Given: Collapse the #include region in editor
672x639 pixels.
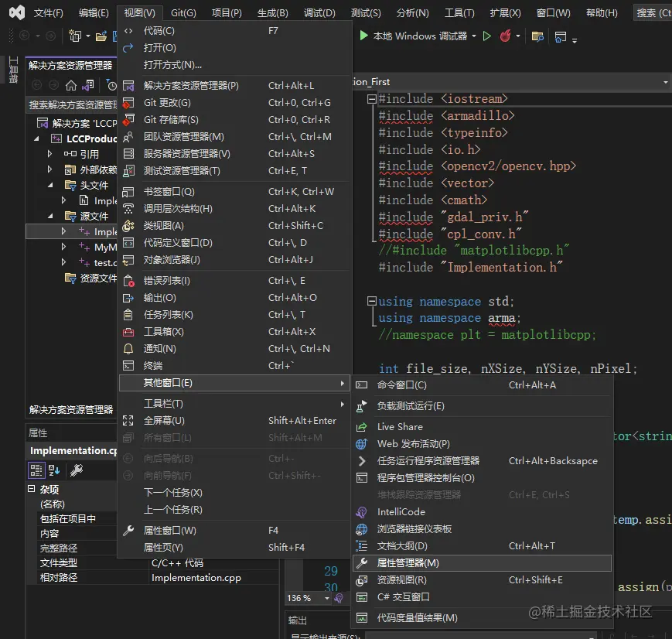Looking at the screenshot, I should (371, 99).
